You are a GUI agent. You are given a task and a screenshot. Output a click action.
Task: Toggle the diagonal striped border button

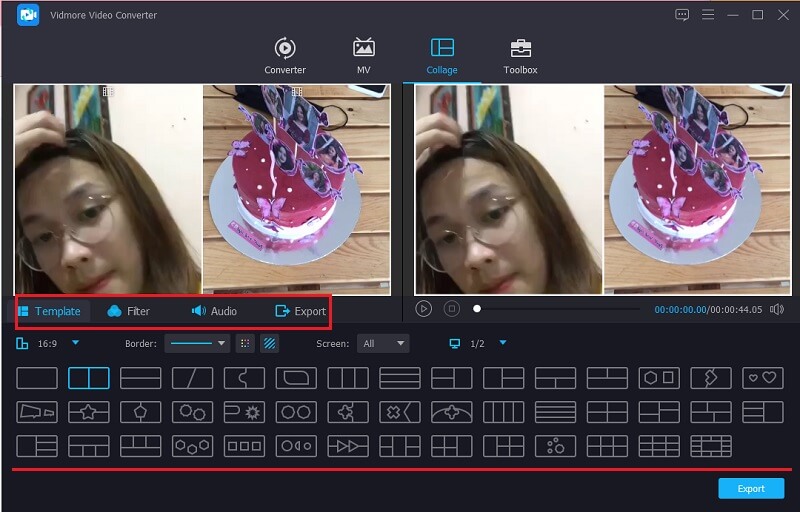(x=269, y=343)
